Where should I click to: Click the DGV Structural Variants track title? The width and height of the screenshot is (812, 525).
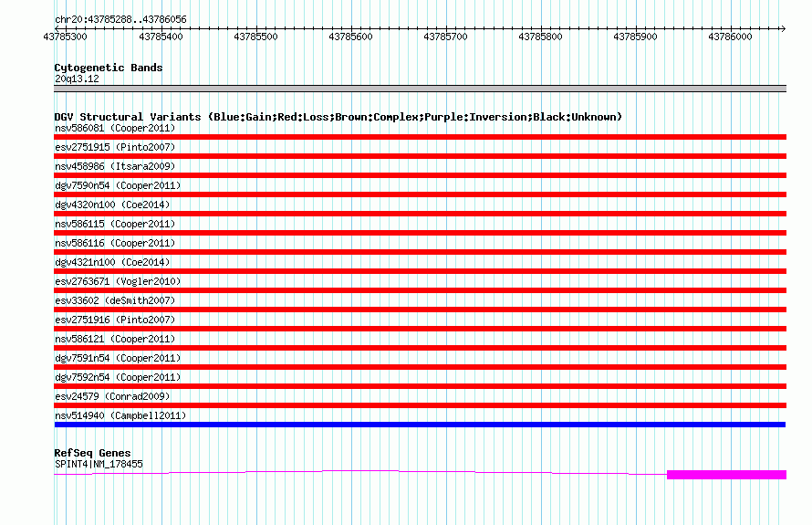tap(338, 117)
